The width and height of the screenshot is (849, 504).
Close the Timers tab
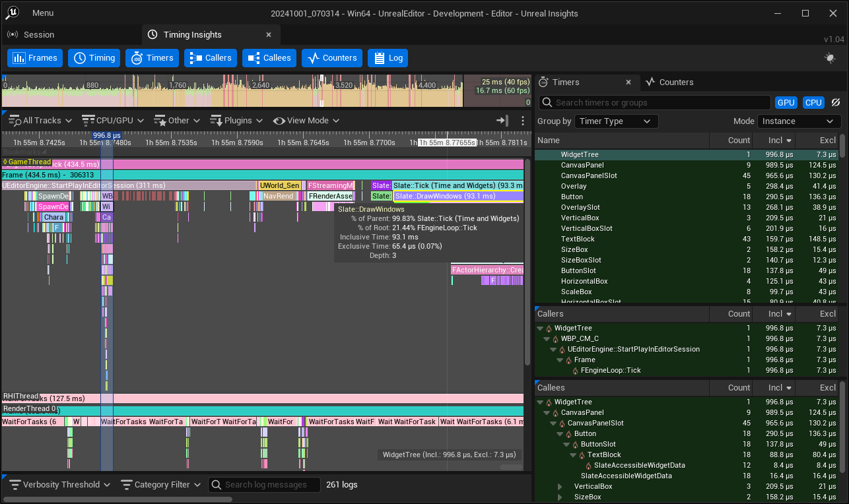point(628,82)
